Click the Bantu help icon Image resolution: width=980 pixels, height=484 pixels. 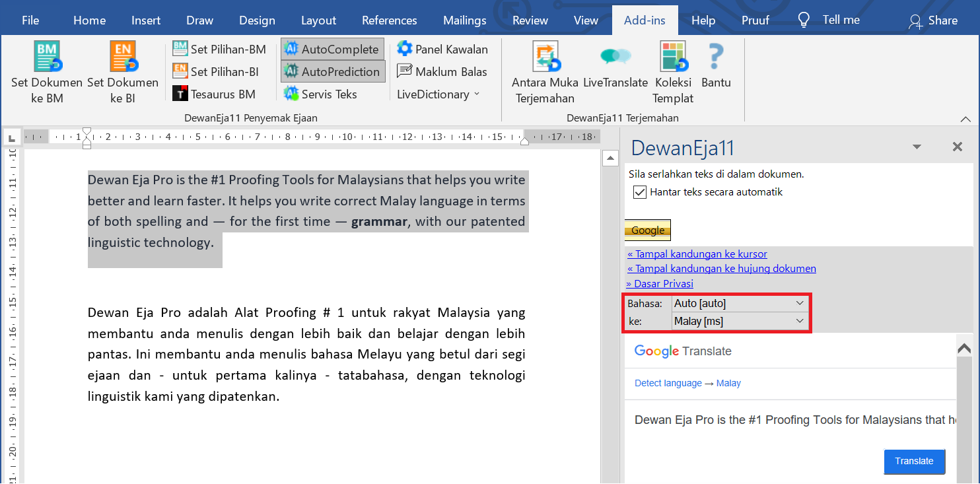coord(716,57)
